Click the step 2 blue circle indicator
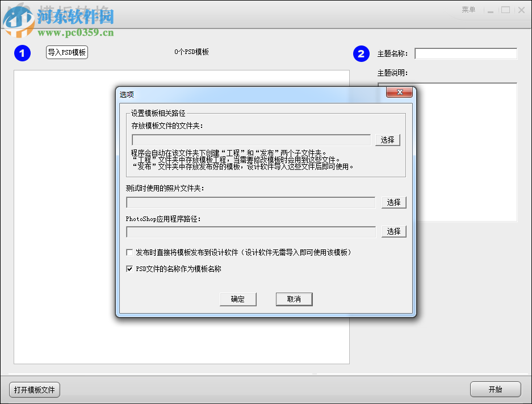This screenshot has width=532, height=404. click(x=361, y=53)
